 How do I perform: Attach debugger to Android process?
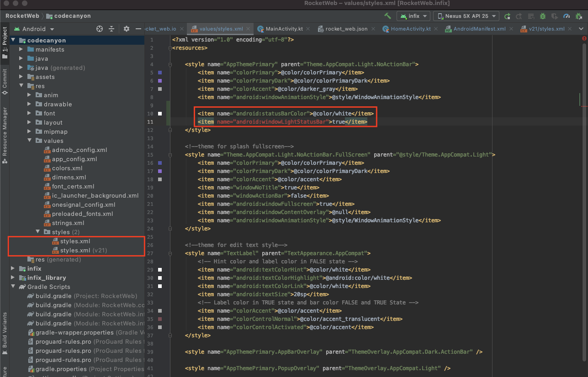tap(579, 16)
